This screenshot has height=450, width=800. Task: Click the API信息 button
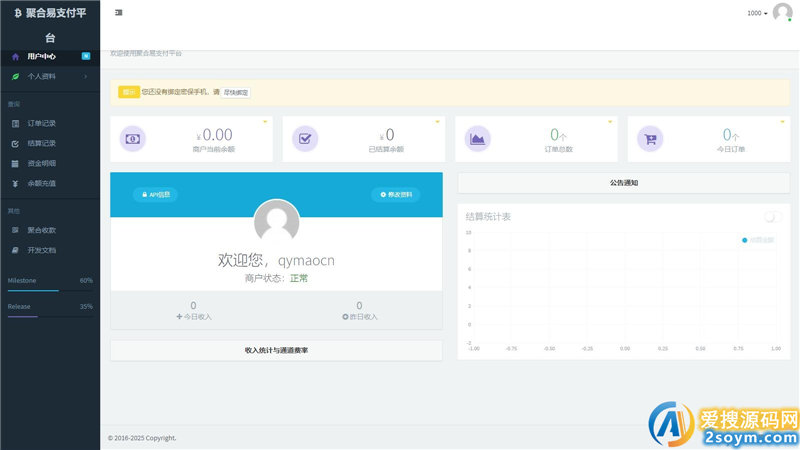(156, 194)
